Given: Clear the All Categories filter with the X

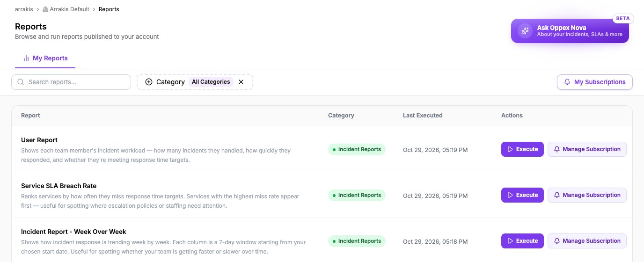Looking at the screenshot, I should coord(241,82).
